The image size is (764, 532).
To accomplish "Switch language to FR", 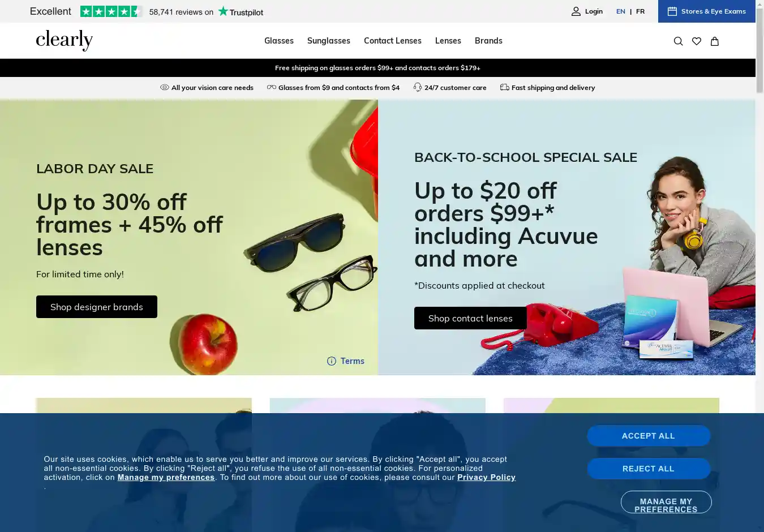I will (640, 11).
